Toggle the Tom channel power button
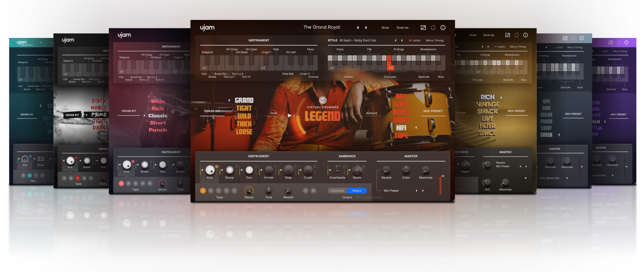 point(256,167)
